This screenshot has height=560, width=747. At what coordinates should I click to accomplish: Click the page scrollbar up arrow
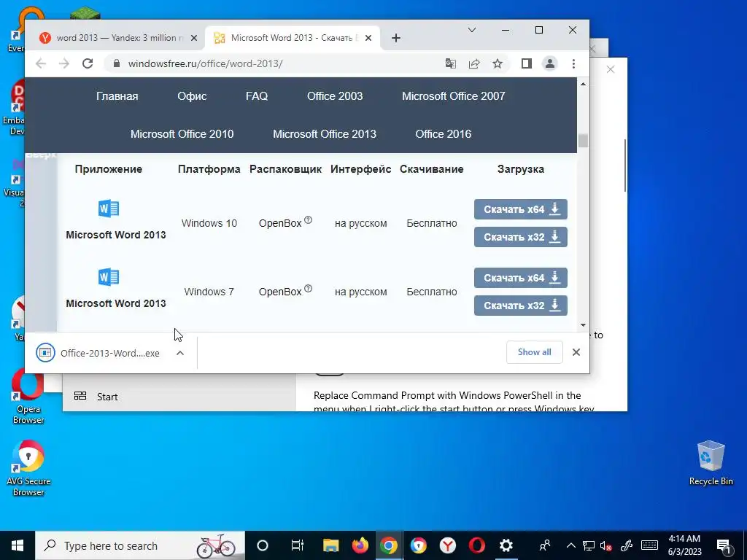pos(583,84)
